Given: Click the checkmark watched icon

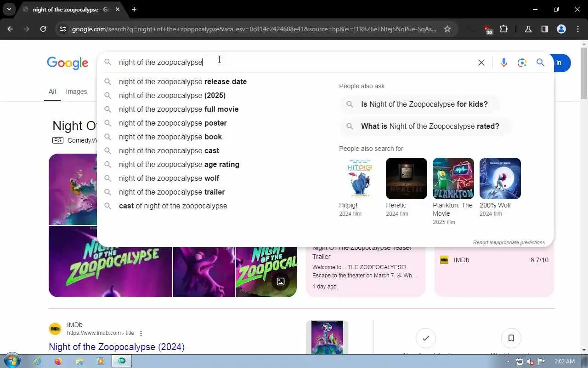Looking at the screenshot, I should [x=425, y=338].
